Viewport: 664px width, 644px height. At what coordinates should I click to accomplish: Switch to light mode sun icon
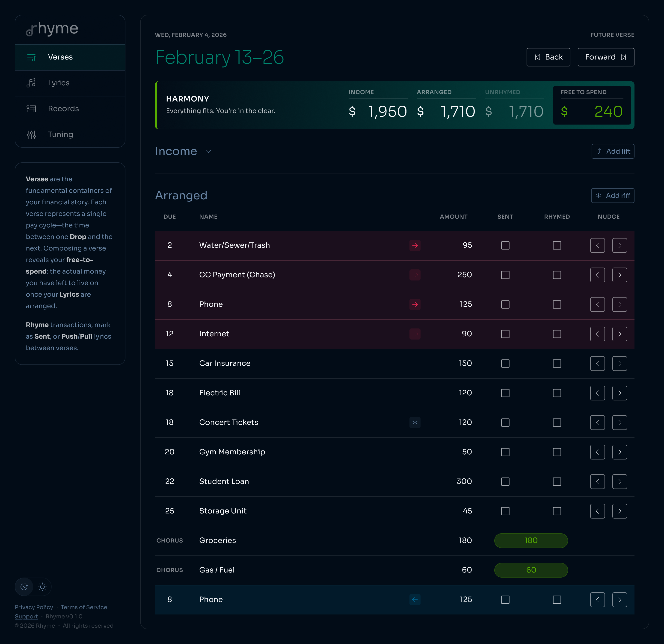point(42,587)
